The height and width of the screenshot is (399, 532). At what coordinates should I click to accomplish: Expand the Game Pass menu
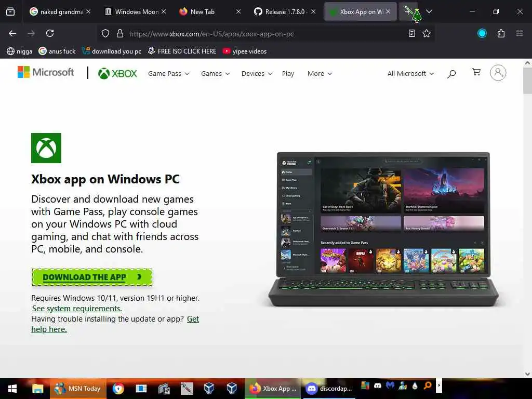169,74
